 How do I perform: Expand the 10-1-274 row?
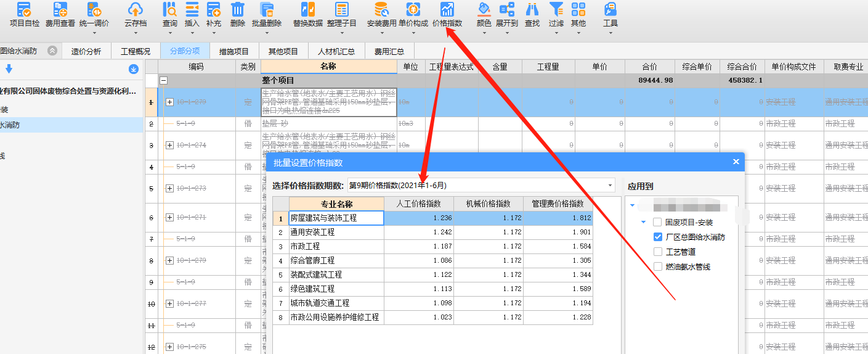(x=170, y=146)
